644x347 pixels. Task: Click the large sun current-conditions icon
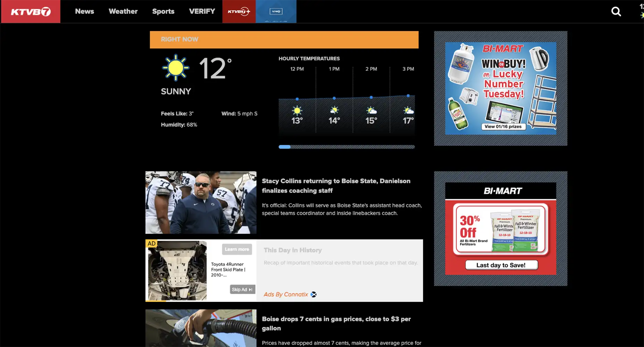(x=176, y=68)
